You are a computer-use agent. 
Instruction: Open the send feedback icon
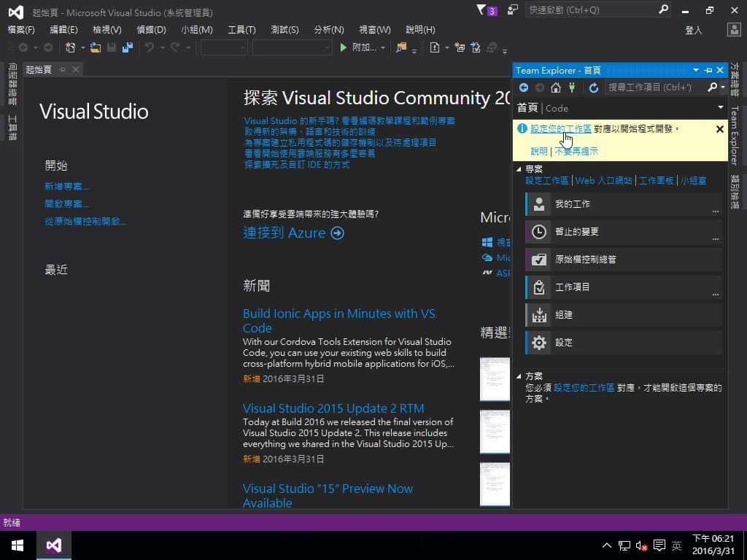pyautogui.click(x=513, y=9)
